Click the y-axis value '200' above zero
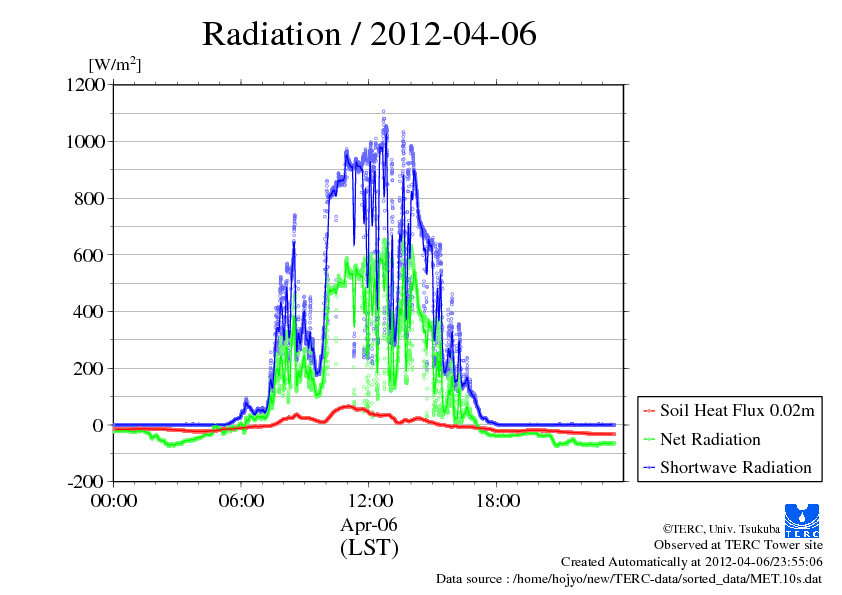The image size is (842, 595). tap(89, 368)
